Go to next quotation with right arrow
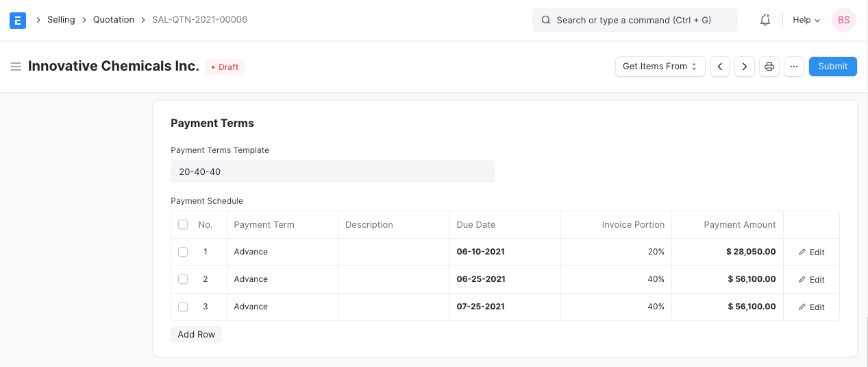This screenshot has height=367, width=868. [745, 67]
